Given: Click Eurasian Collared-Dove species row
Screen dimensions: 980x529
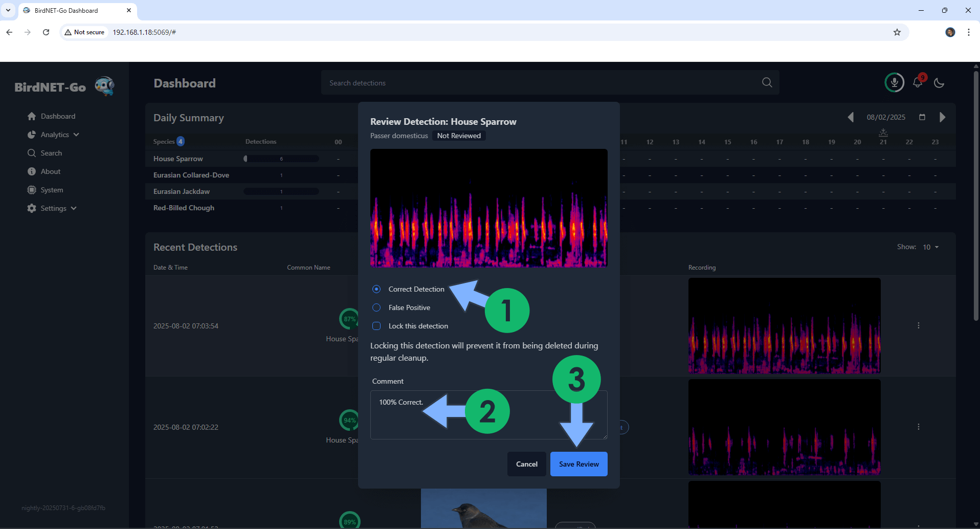Looking at the screenshot, I should click(x=191, y=175).
